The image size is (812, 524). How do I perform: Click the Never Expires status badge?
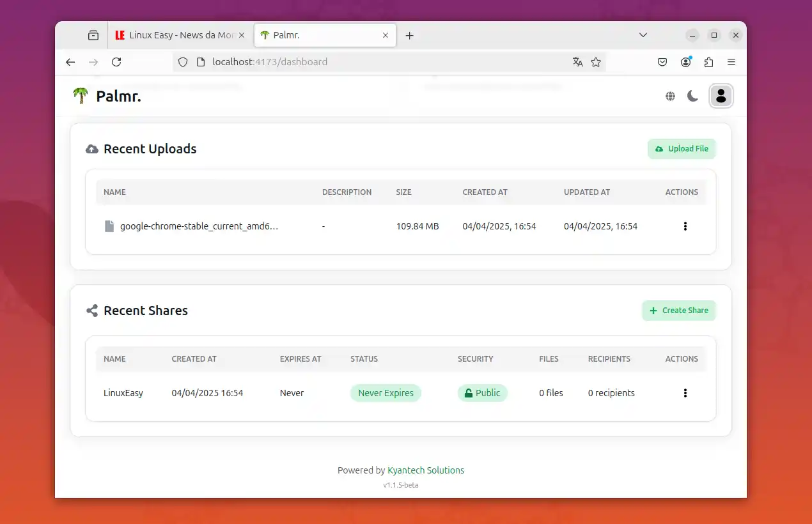point(386,393)
